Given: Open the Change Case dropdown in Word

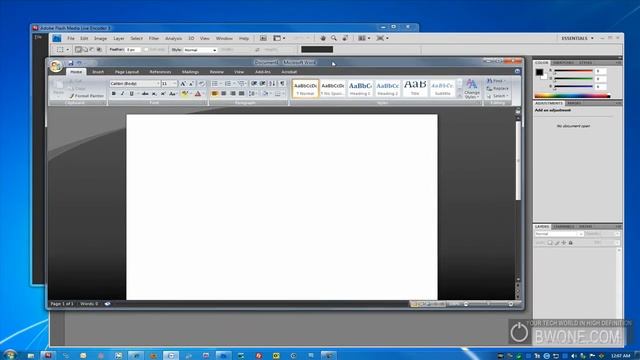Looking at the screenshot, I should pyautogui.click(x=172, y=94).
